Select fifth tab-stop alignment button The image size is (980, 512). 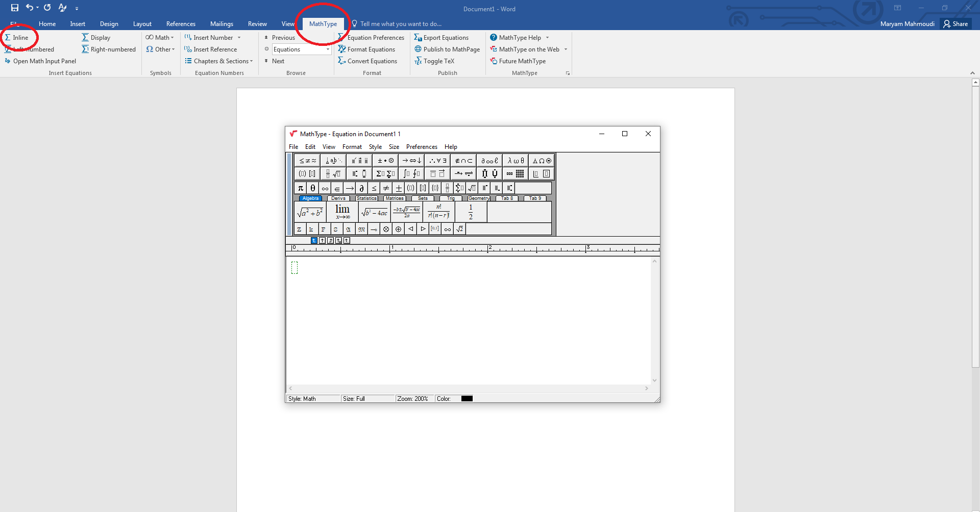click(x=347, y=240)
